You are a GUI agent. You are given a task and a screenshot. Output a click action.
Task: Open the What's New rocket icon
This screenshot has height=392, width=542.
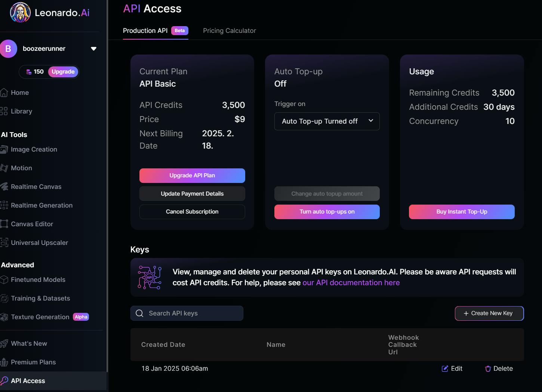click(4, 343)
